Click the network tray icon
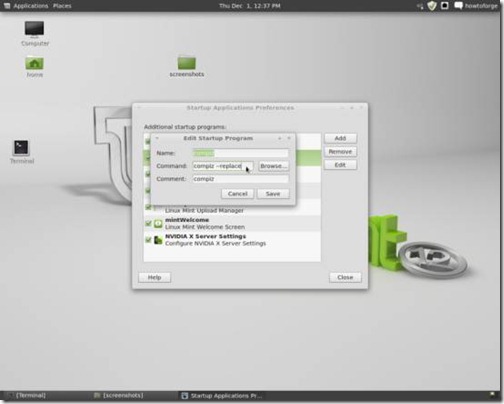Viewport: 504px width, 404px height. coord(420,6)
